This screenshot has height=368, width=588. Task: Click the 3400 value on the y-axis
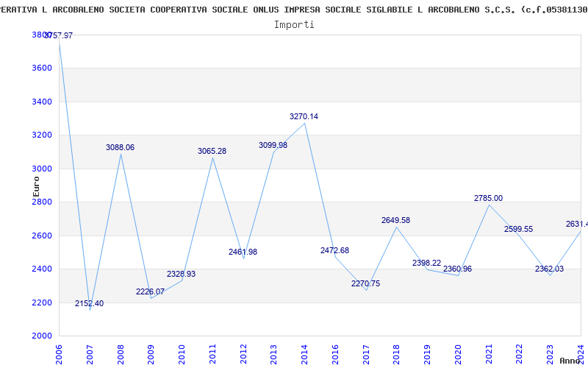(42, 102)
